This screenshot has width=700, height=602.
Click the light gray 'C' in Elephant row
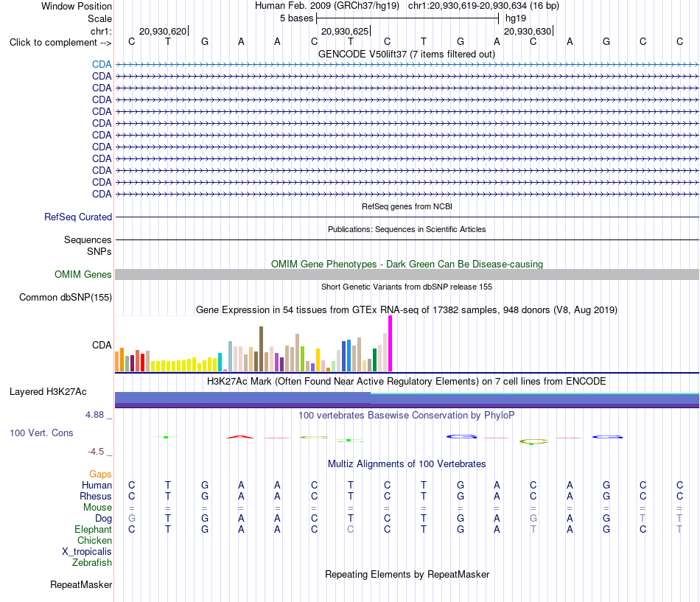pyautogui.click(x=351, y=529)
